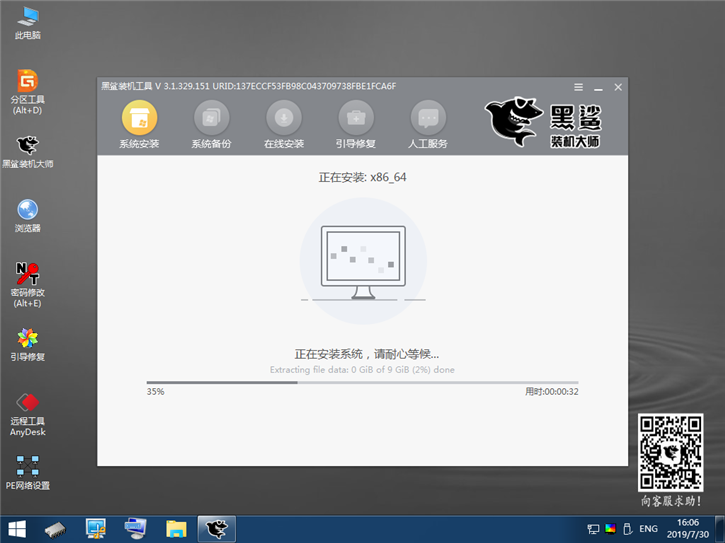Open File Explorer folder in taskbar

176,528
